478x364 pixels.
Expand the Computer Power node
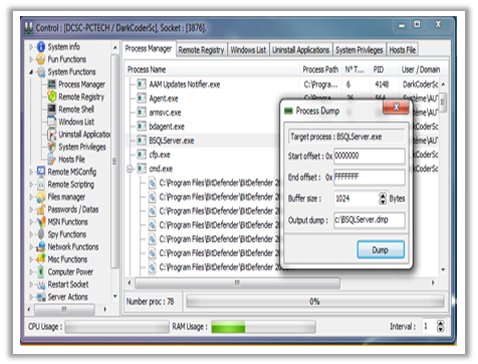click(31, 272)
